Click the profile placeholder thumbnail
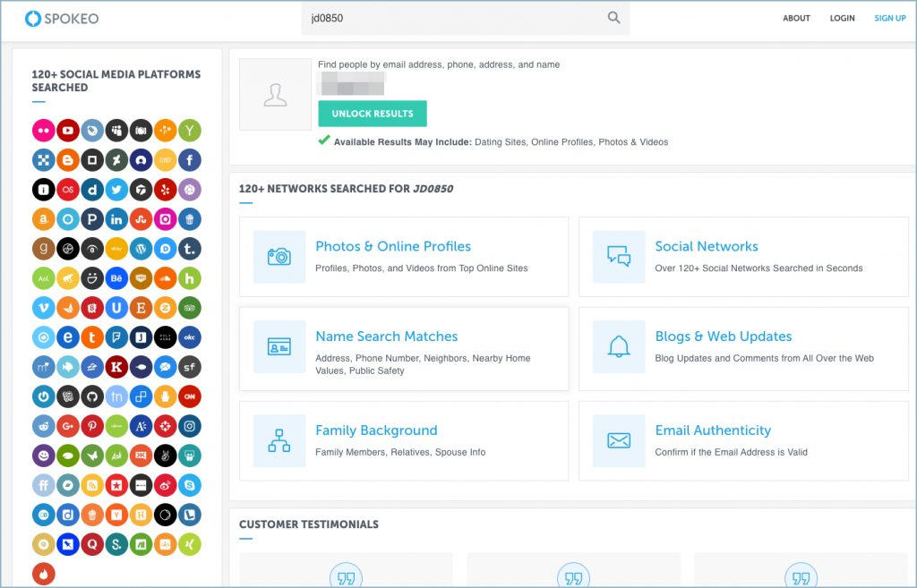The image size is (917, 588). (275, 94)
